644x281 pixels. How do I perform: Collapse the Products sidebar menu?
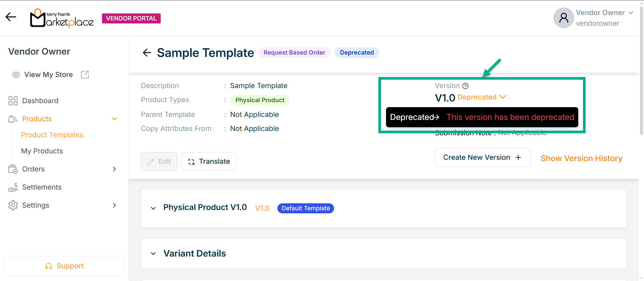(x=114, y=119)
